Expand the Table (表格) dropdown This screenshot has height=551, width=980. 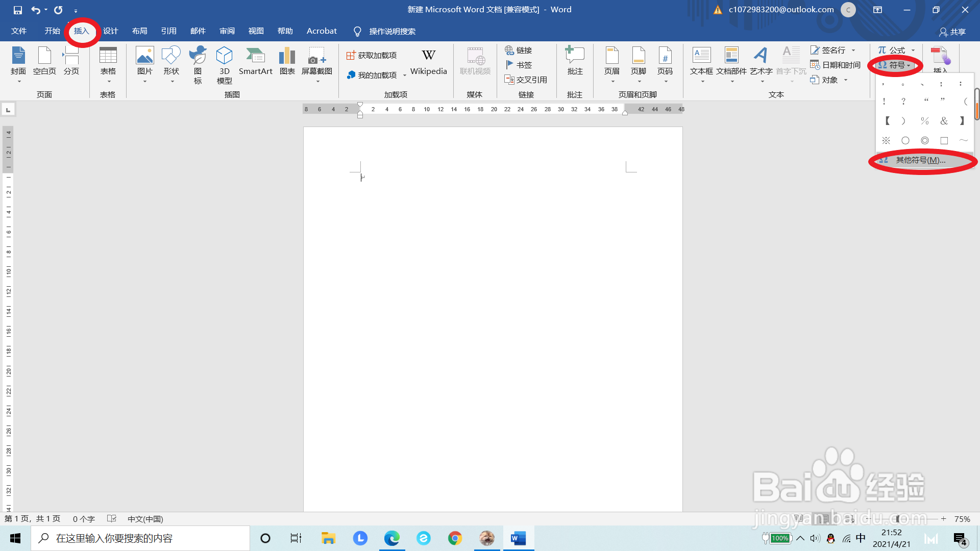point(108,81)
